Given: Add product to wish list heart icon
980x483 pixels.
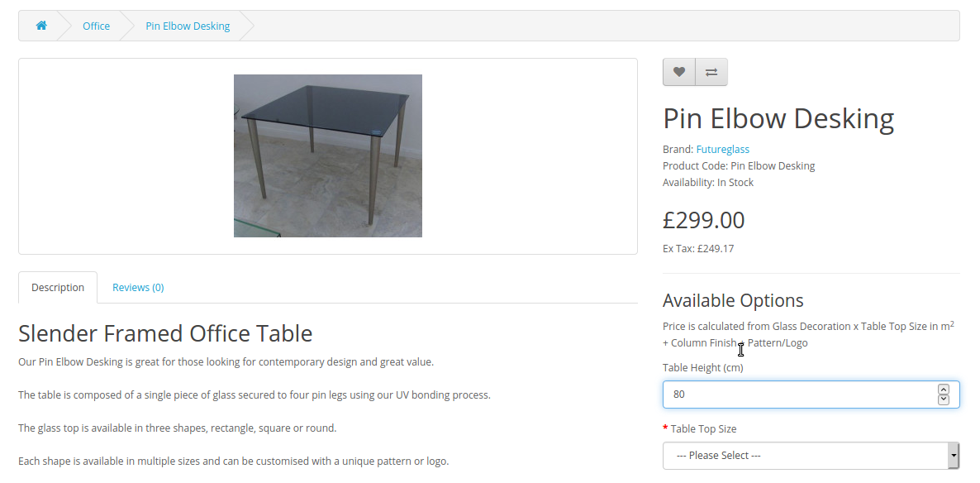Looking at the screenshot, I should [x=678, y=72].
